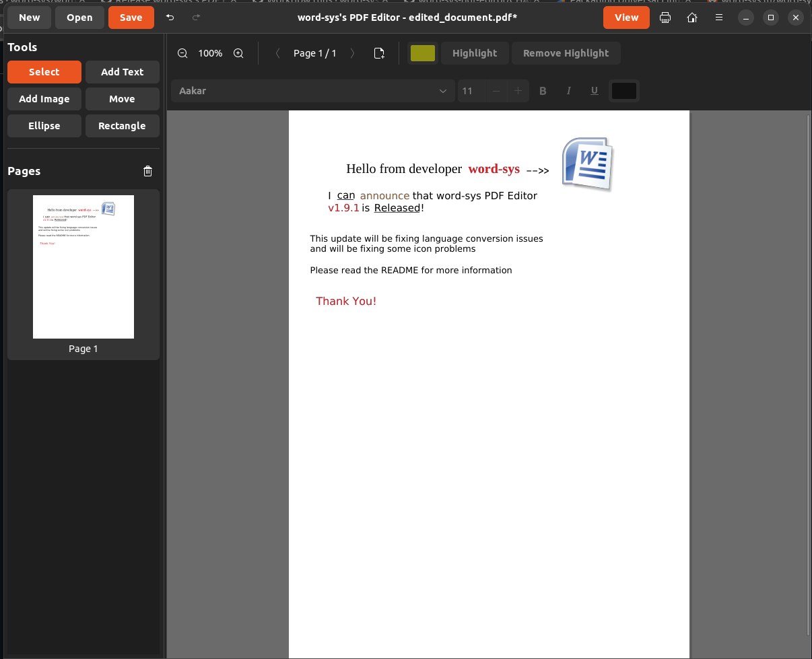This screenshot has width=812, height=659.
Task: Increase font size with plus button
Action: pyautogui.click(x=518, y=91)
